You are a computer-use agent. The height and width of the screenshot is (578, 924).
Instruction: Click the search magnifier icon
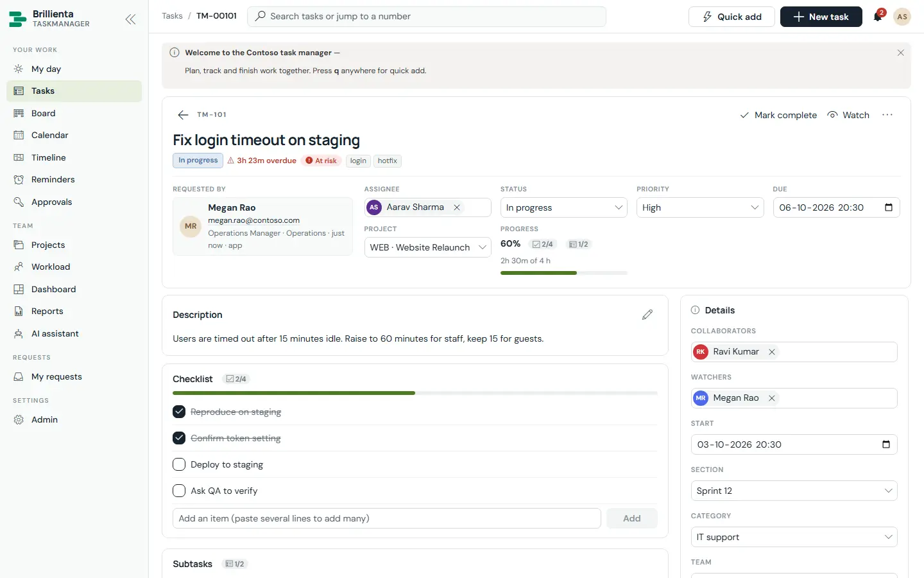[x=260, y=17]
